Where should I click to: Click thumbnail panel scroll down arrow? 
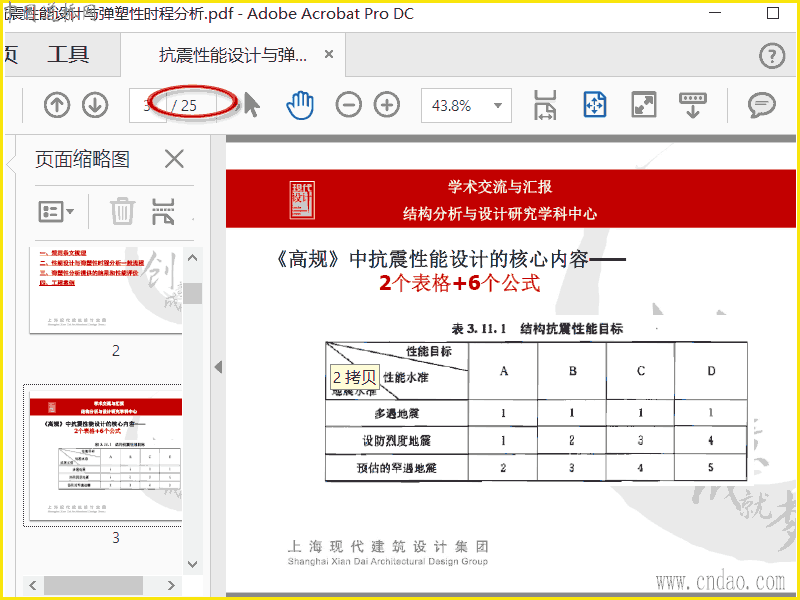tap(192, 564)
